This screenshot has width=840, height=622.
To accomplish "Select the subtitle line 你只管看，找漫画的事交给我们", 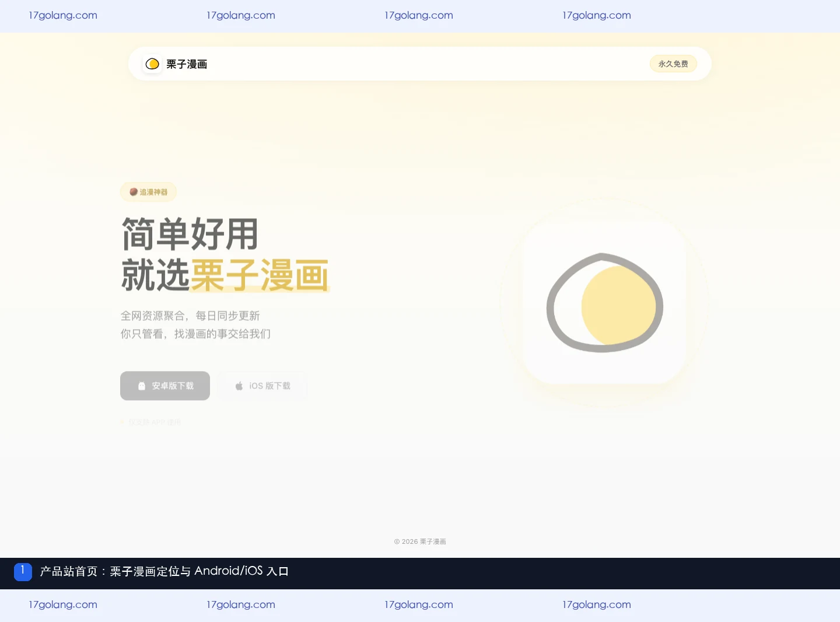I will (195, 334).
